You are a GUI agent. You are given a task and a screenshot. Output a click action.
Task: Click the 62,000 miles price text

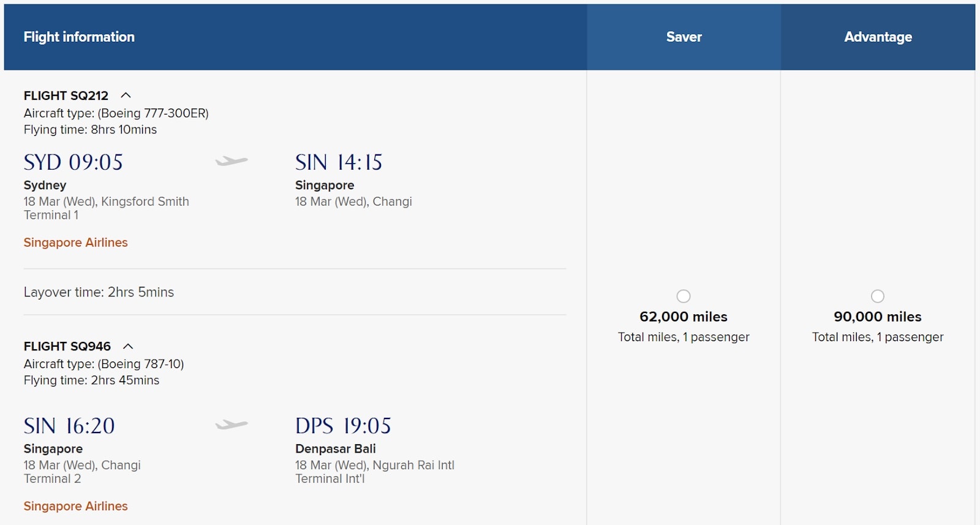(x=684, y=317)
